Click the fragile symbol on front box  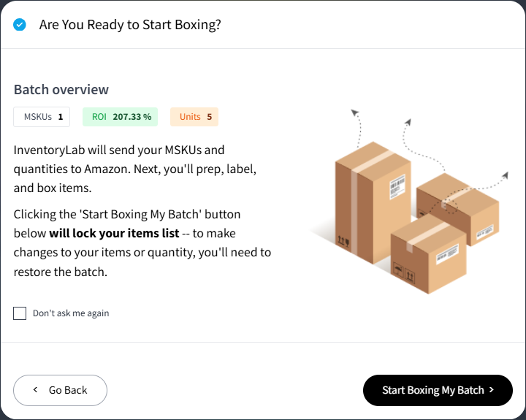click(398, 270)
